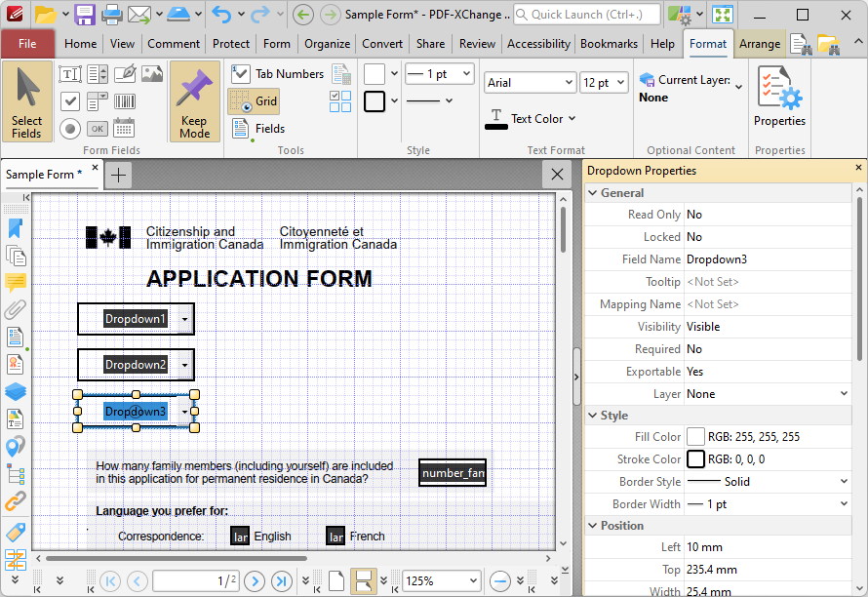Select the Dropdown field tool
The height and width of the screenshot is (597, 868).
click(x=98, y=101)
